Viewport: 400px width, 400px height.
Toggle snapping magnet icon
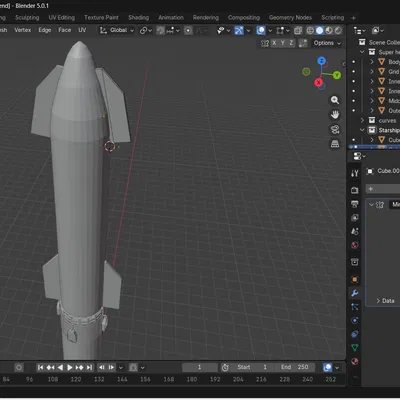coord(161,30)
